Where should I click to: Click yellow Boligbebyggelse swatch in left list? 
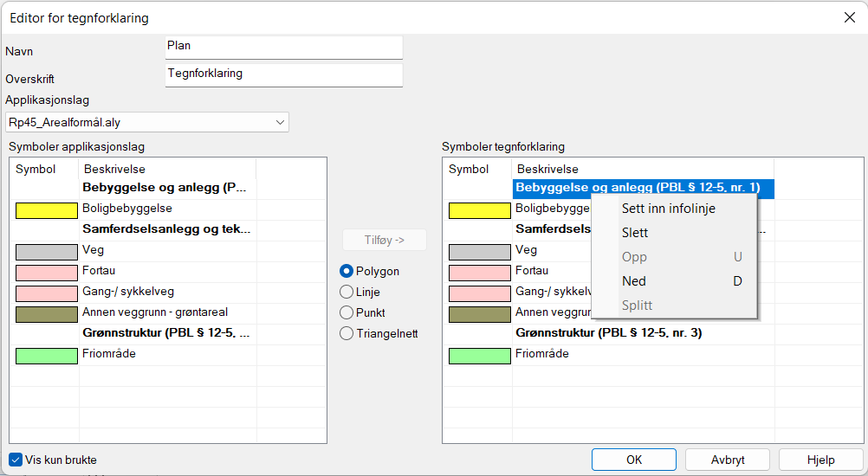47,209
